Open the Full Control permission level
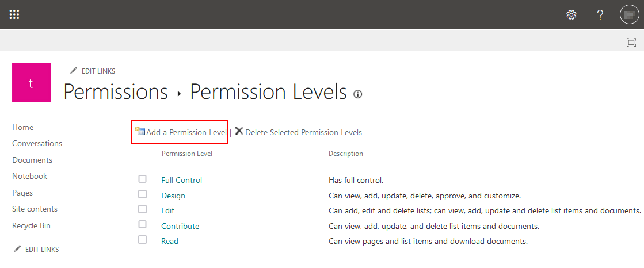Screen dimensions: 644x268 click(x=181, y=180)
